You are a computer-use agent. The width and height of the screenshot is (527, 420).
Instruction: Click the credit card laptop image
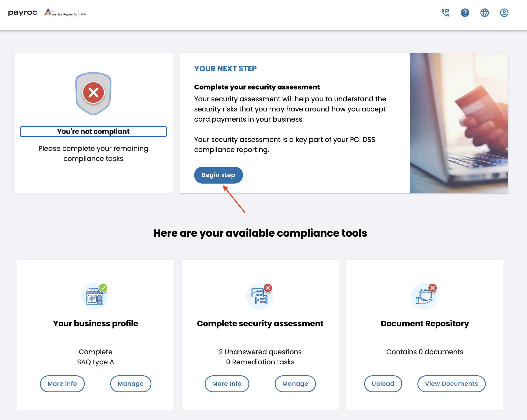(x=458, y=123)
